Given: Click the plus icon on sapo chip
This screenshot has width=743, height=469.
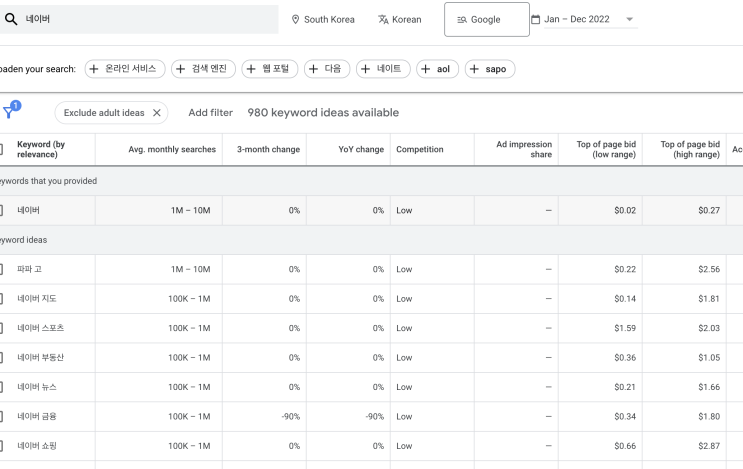Looking at the screenshot, I should pos(474,69).
